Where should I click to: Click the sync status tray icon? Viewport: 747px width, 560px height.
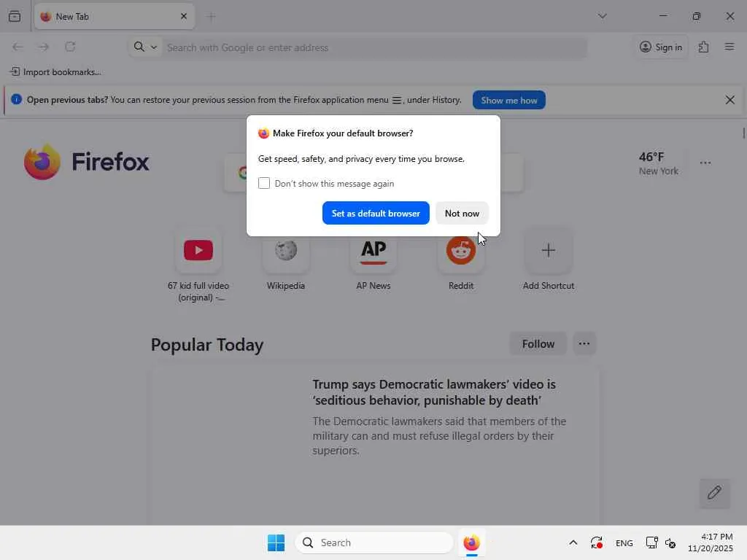(x=597, y=542)
